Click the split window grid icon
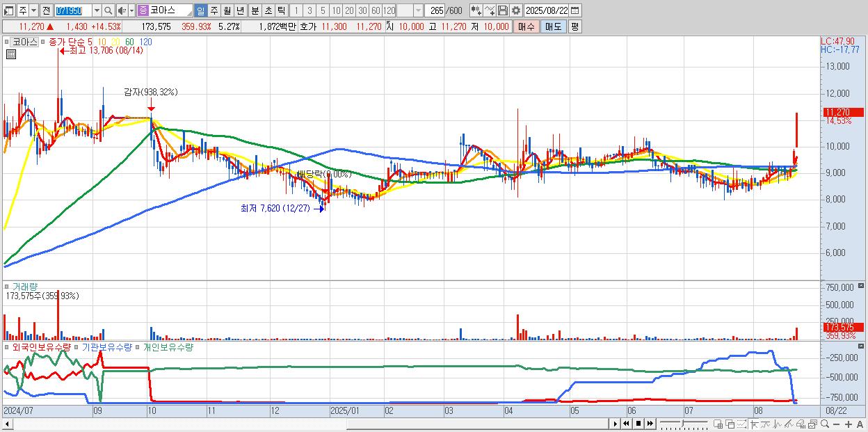This screenshot has height=432, width=868. point(718,424)
